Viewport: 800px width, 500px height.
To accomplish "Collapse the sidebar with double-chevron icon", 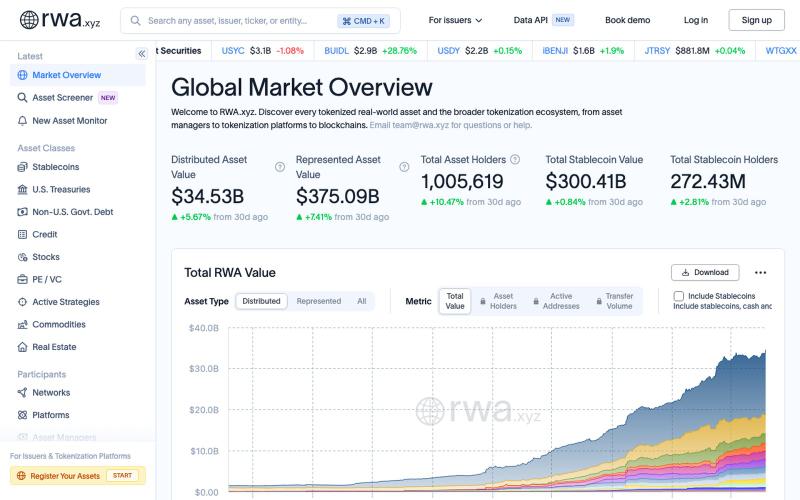I will 142,54.
